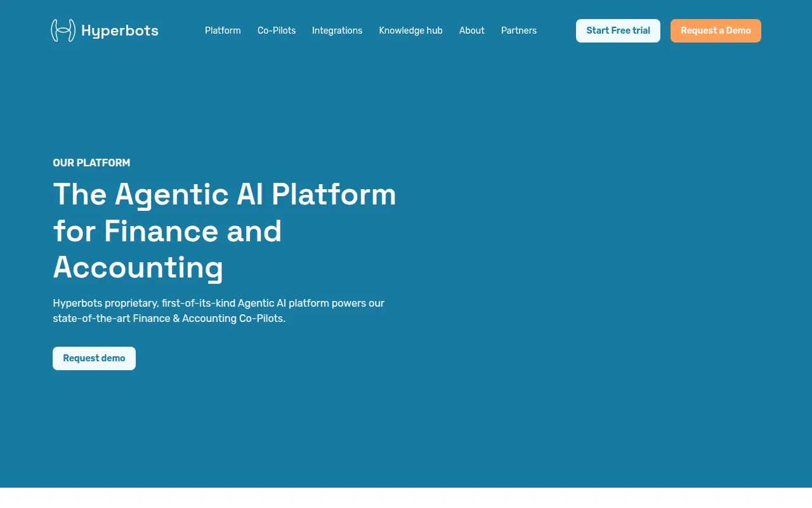The width and height of the screenshot is (812, 508).
Task: Click the Hyperbots logo icon
Action: click(x=63, y=30)
